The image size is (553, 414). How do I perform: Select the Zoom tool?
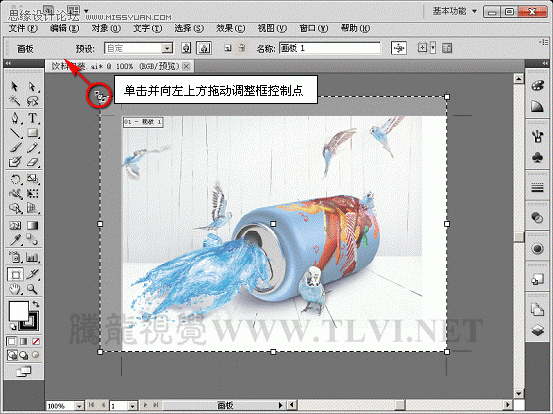click(x=32, y=290)
